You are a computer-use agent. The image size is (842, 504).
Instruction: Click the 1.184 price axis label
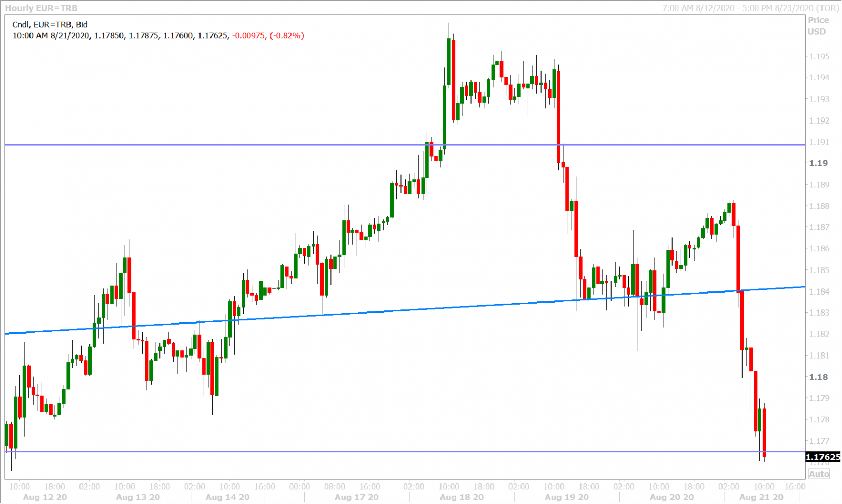(x=819, y=291)
